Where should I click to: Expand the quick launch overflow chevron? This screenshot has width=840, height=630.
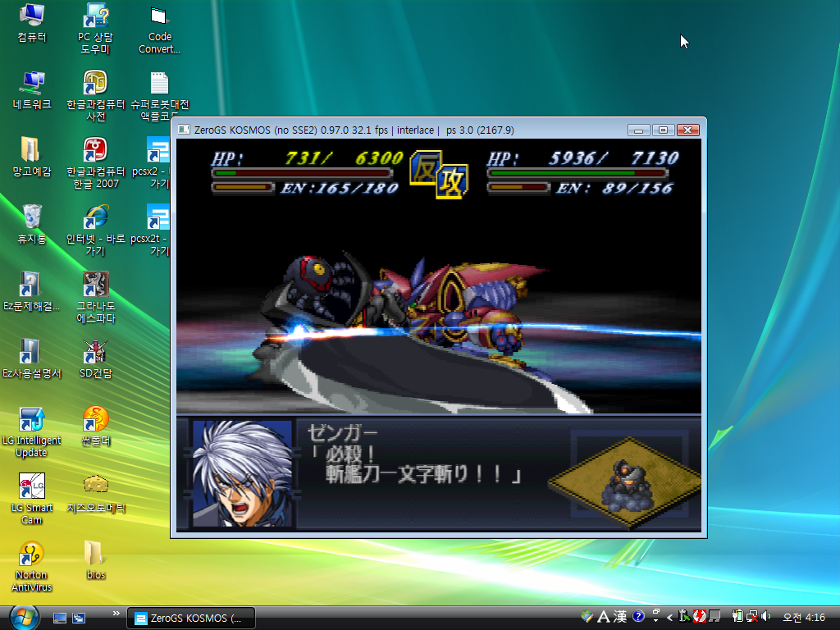[116, 613]
